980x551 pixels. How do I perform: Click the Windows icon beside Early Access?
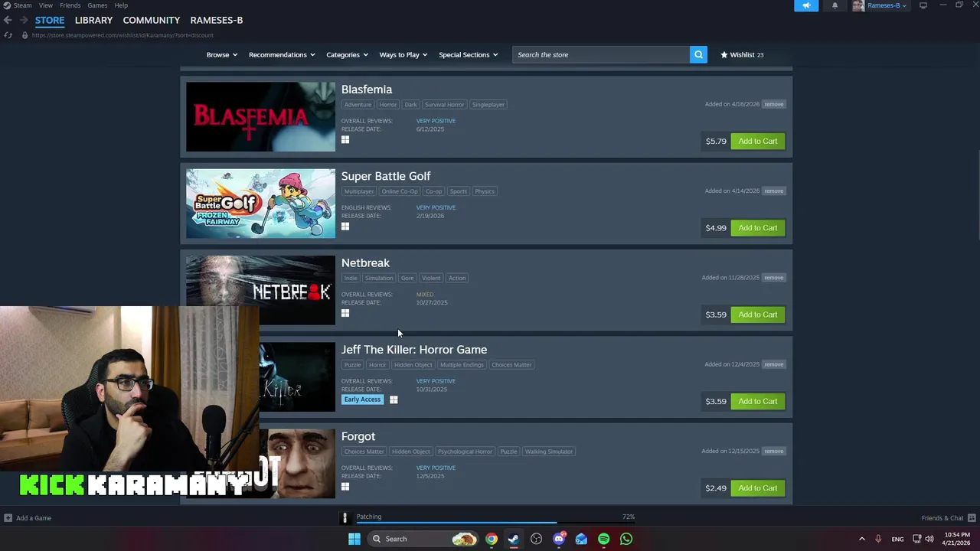(394, 399)
